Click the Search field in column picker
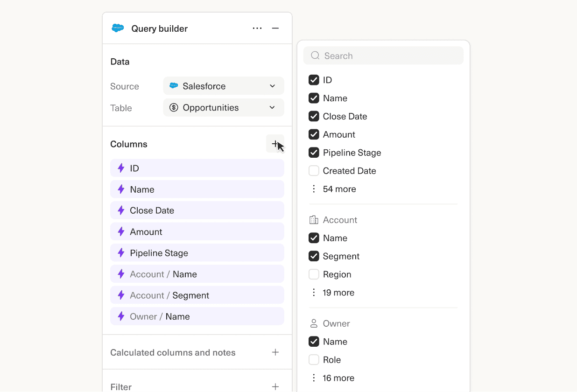 click(x=383, y=56)
